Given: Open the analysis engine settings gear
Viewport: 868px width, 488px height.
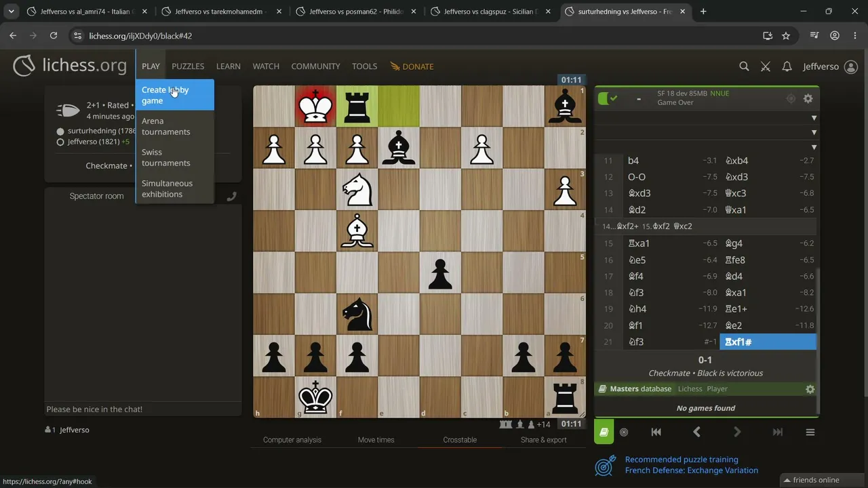Looking at the screenshot, I should pyautogui.click(x=808, y=98).
